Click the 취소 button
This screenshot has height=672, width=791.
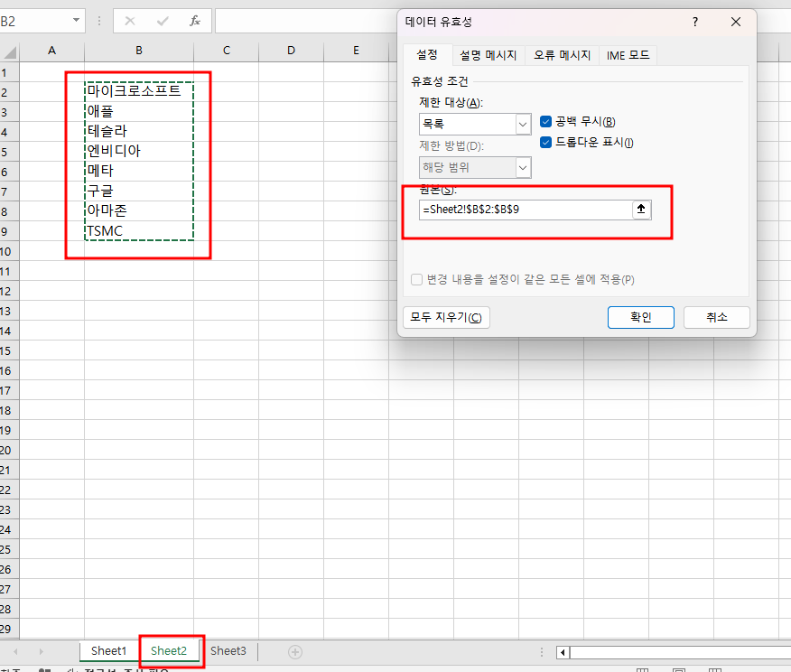coord(716,317)
